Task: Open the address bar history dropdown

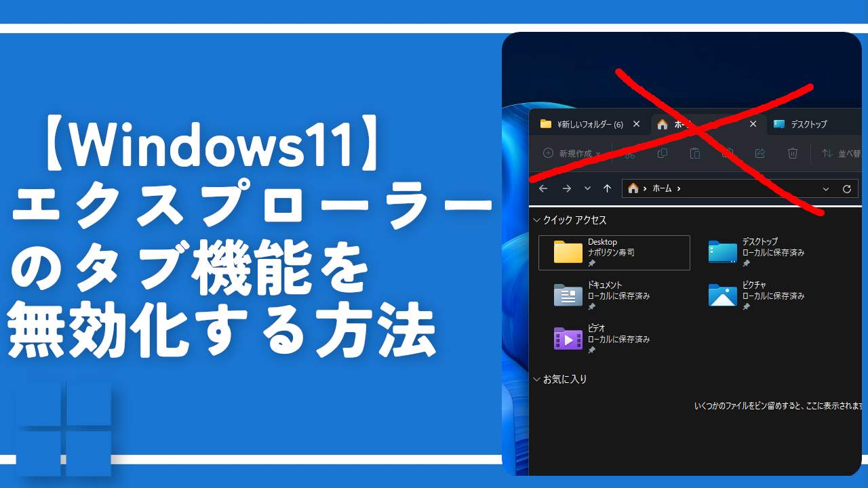Action: [x=825, y=189]
